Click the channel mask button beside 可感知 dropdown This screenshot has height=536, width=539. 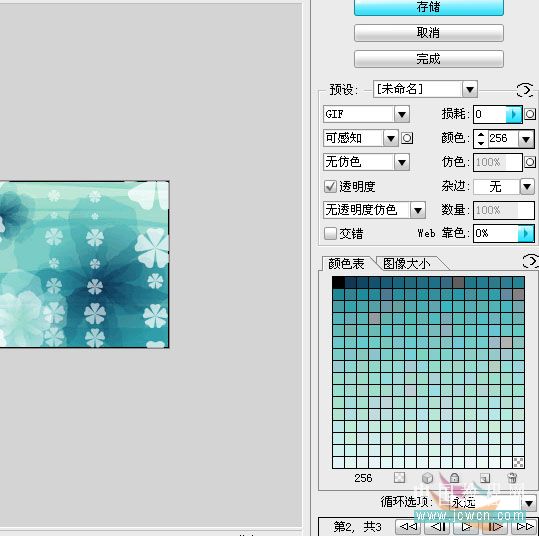[x=407, y=138]
